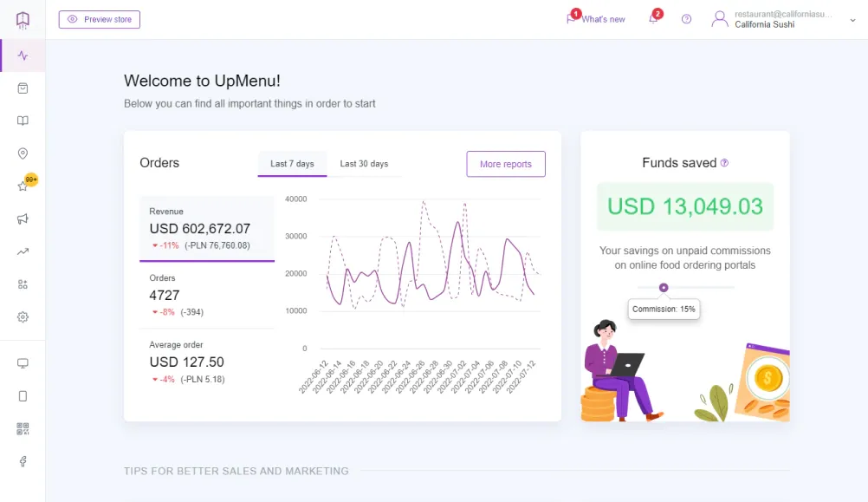Click the 2022-07-12 date label on chart
The width and height of the screenshot is (868, 502).
coord(521,376)
